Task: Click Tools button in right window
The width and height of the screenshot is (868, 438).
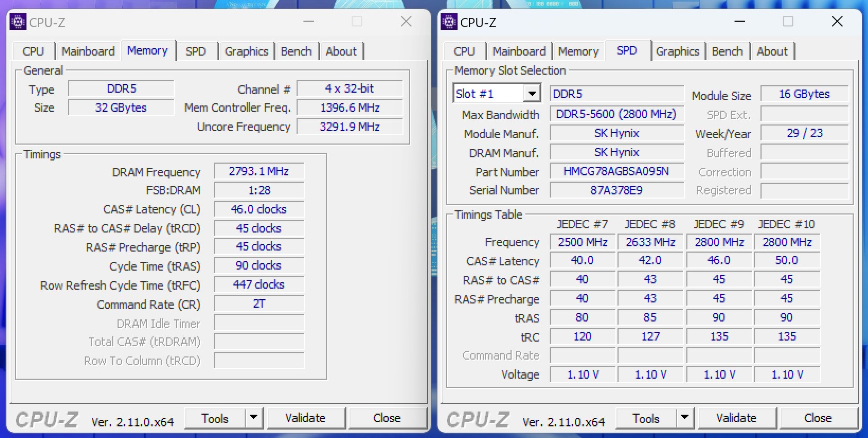Action: coord(646,418)
